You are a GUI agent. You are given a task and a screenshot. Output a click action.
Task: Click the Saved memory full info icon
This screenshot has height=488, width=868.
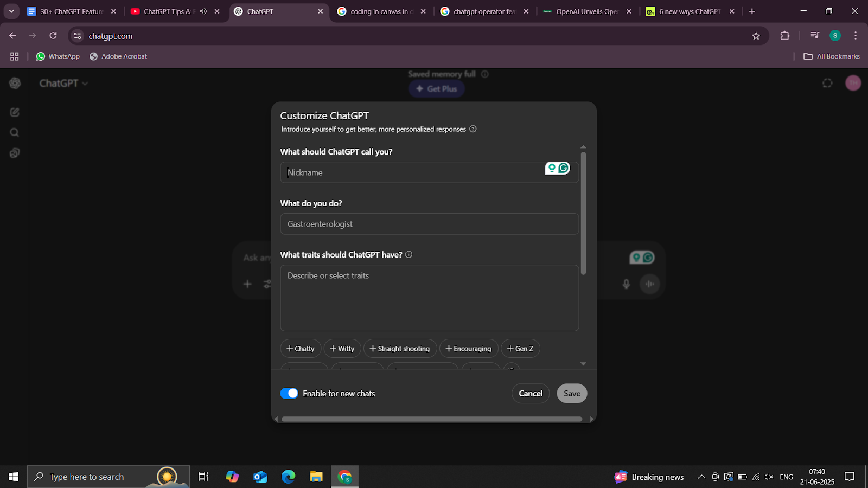[x=485, y=74]
